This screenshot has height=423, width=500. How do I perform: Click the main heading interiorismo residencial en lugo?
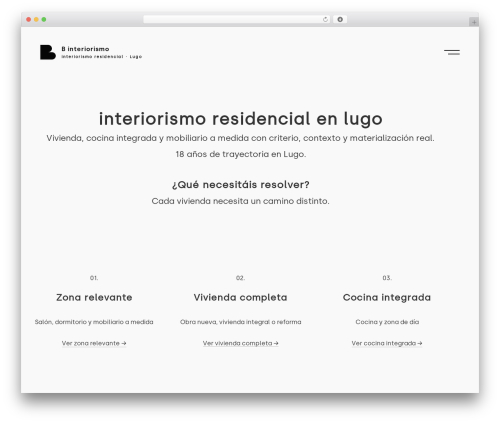pyautogui.click(x=241, y=119)
